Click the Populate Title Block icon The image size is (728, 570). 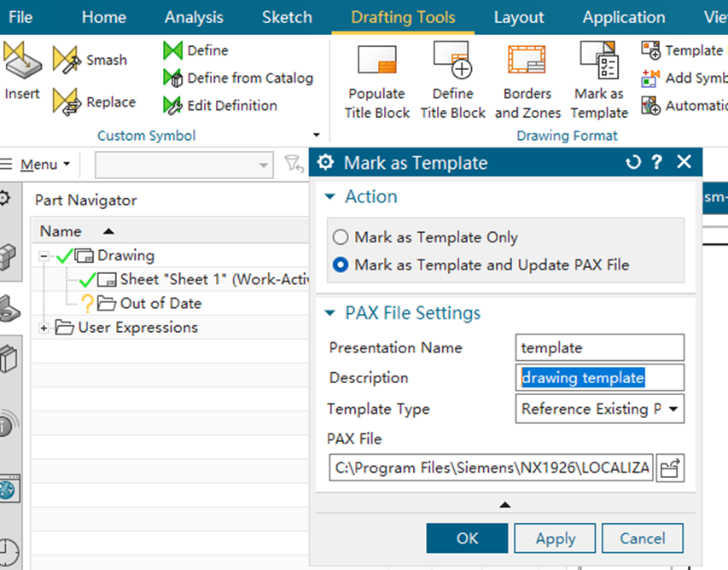click(x=376, y=61)
